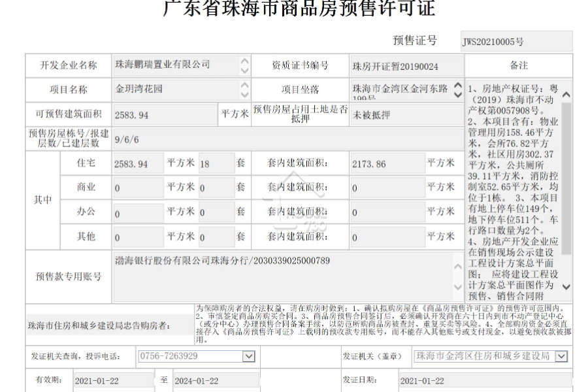Click the office inner area field
588x392 pixels.
[x=387, y=212]
